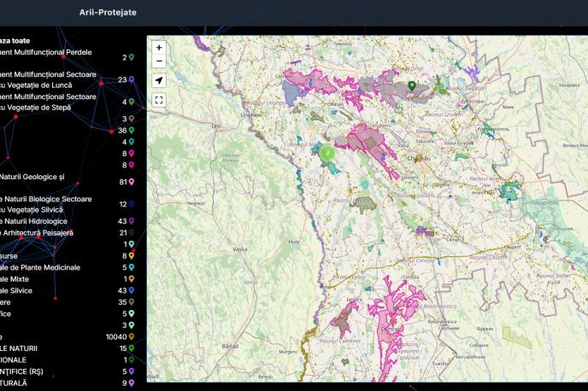This screenshot has width=588, height=391.
Task: Click the pink pin beside count 81
Action: pos(132,182)
